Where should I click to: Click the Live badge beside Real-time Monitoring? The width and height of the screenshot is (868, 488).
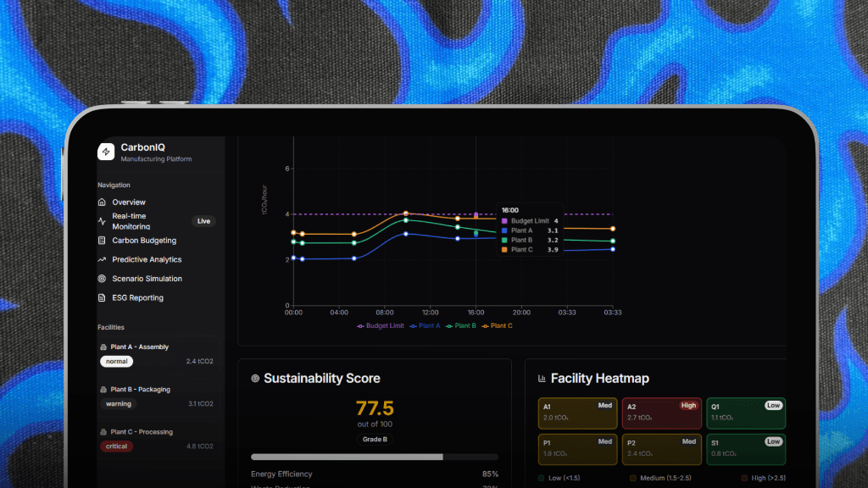(x=203, y=221)
